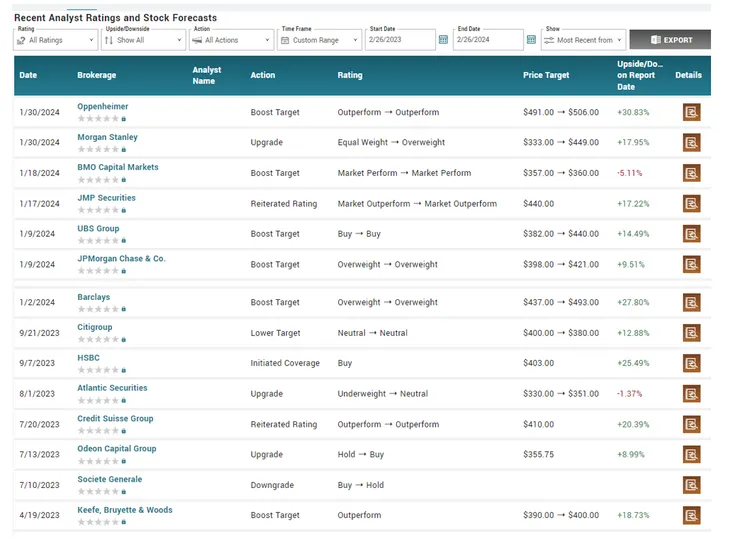The image size is (730, 541).
Task: Sort by the Brokerage column header
Action: 96,75
